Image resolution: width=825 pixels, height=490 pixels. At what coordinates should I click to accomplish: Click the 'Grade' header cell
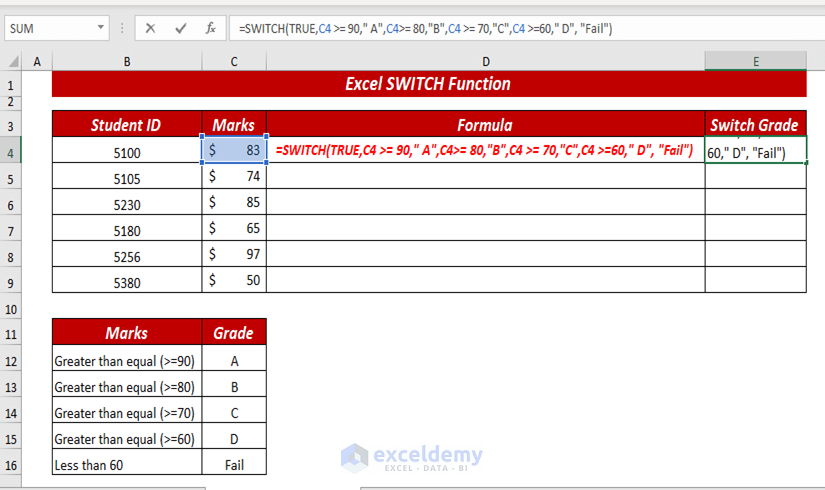234,333
